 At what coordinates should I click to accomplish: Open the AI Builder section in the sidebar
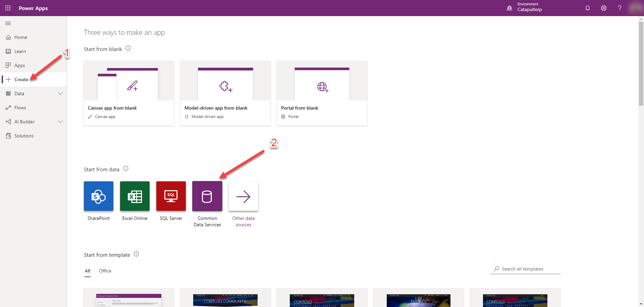[34, 122]
